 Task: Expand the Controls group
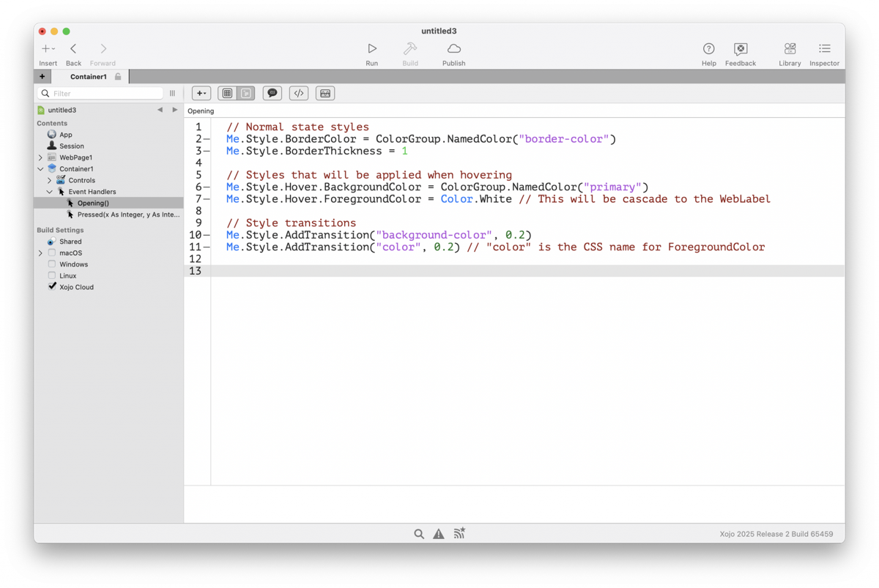(49, 180)
